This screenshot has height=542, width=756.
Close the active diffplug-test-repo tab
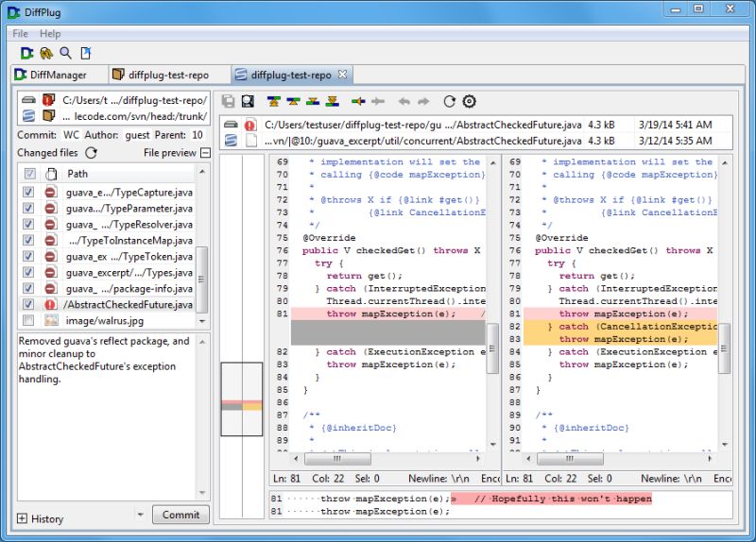coord(342,75)
